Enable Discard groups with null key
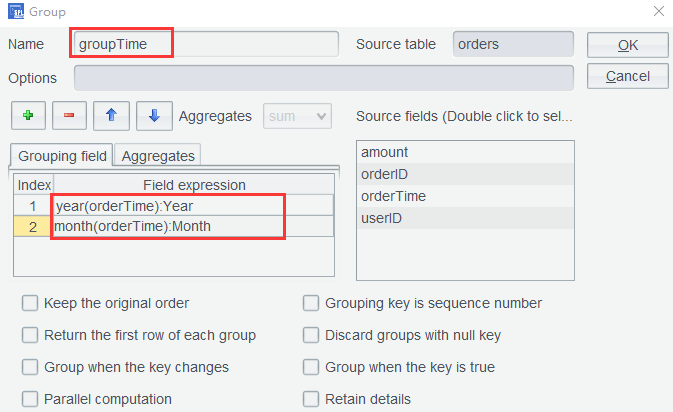The width and height of the screenshot is (673, 412). [311, 335]
